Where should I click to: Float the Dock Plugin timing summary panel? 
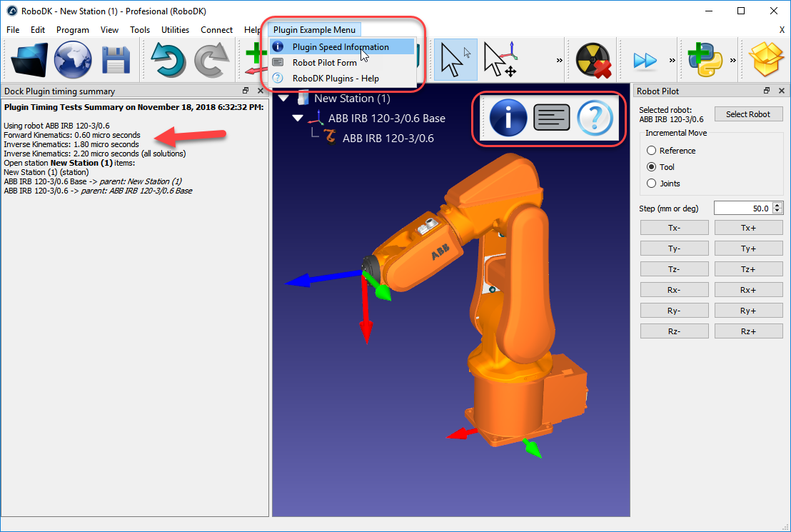(246, 91)
